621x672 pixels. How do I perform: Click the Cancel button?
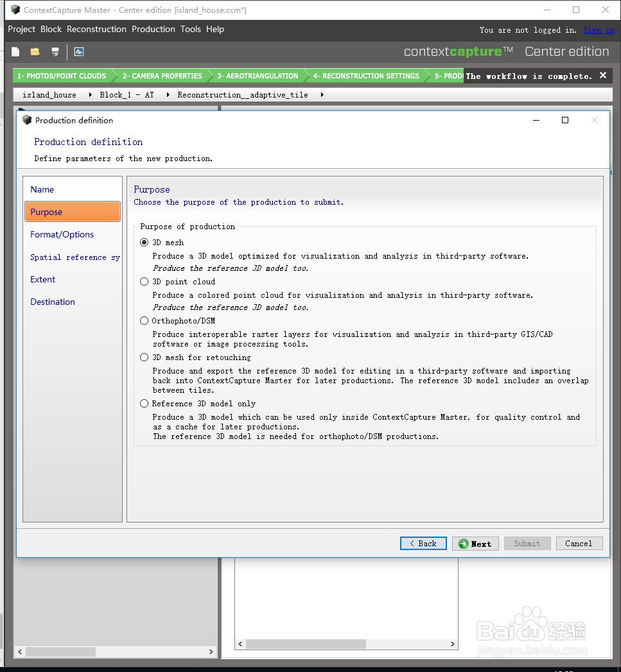pos(579,544)
